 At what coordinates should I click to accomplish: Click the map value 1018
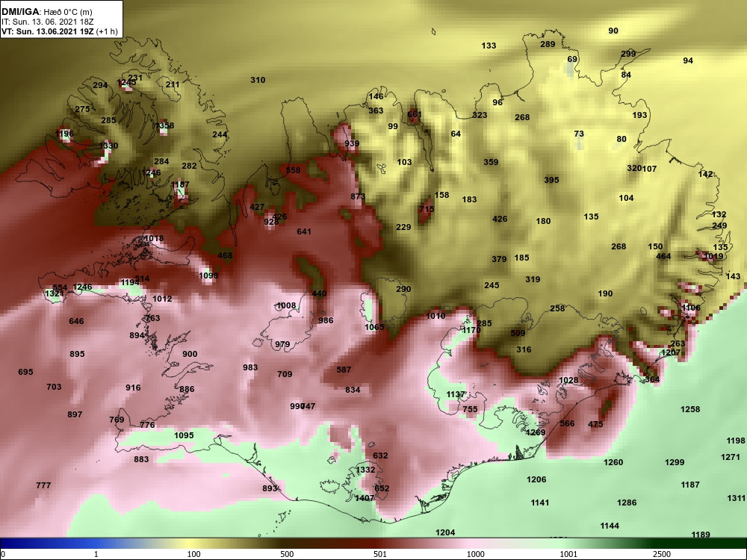pos(153,239)
